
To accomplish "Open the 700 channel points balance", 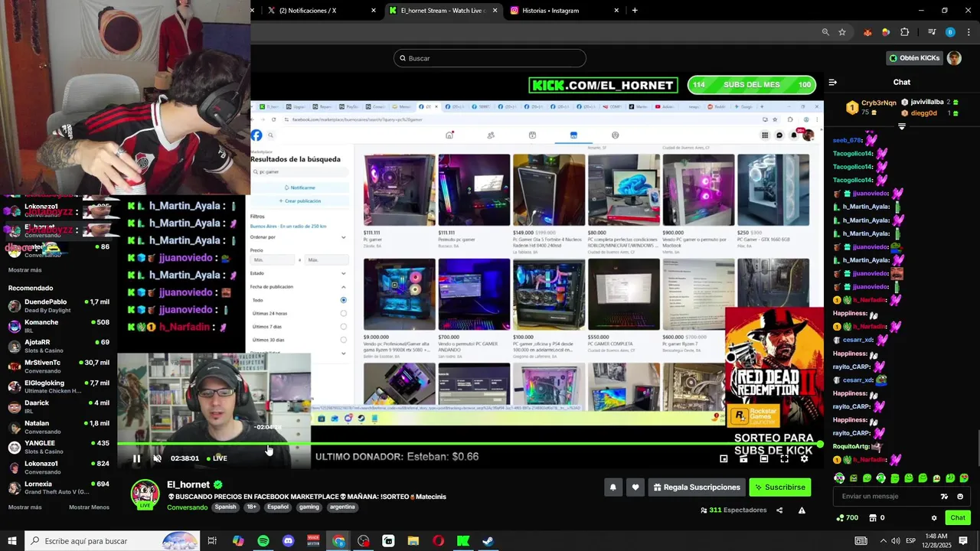I will 847,518.
